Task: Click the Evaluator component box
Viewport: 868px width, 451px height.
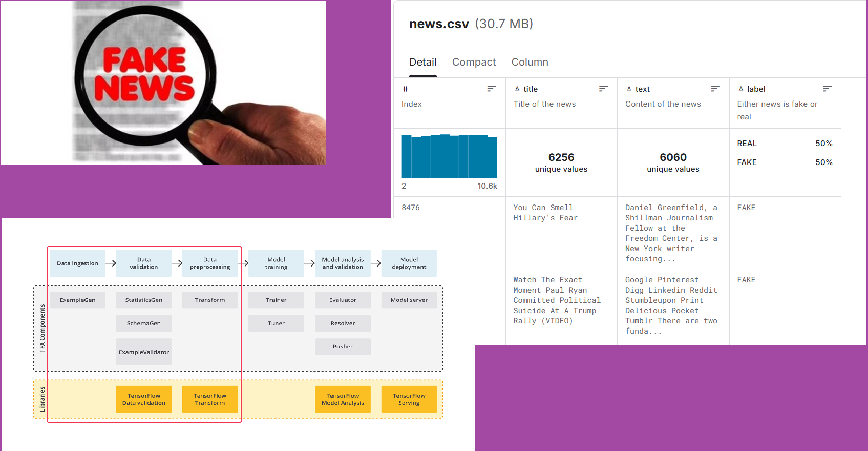Action: pos(343,300)
